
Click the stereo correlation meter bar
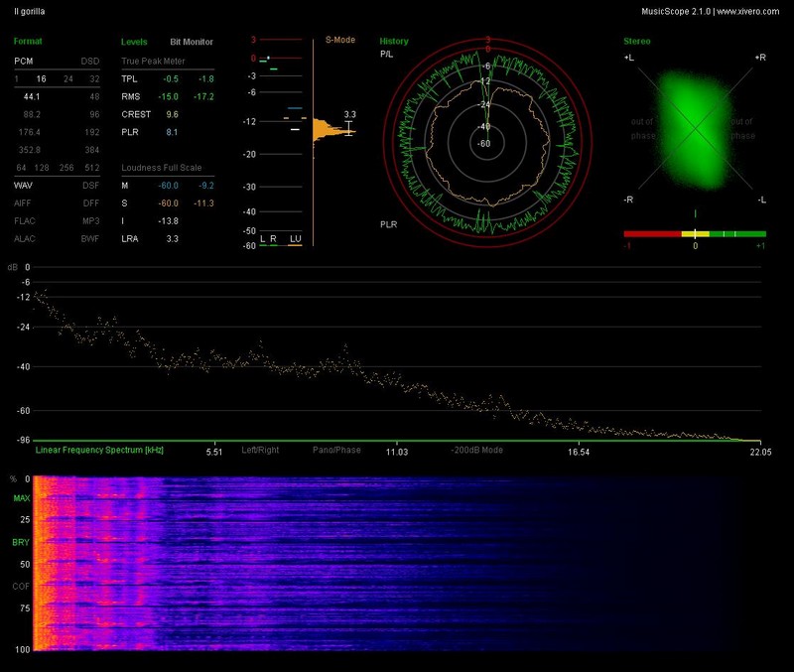pos(695,234)
